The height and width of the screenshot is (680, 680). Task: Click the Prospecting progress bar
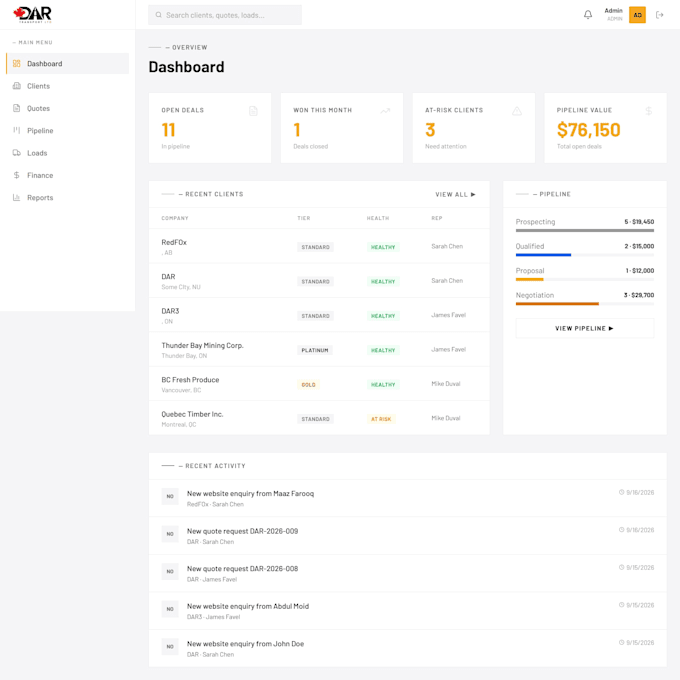[585, 230]
